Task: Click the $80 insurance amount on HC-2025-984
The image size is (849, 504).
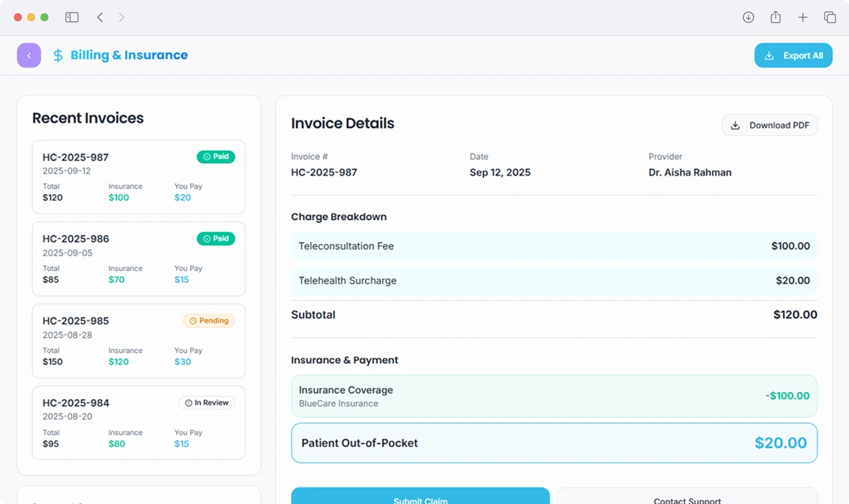Action: (117, 444)
